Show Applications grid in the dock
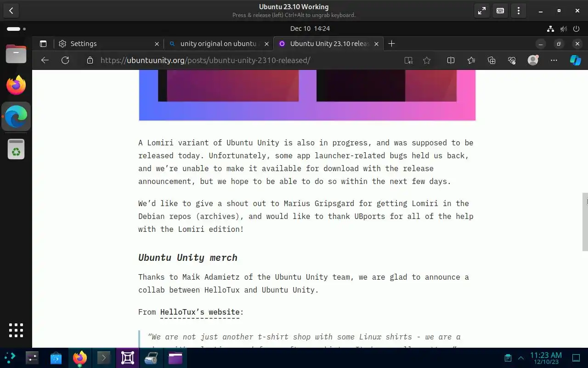588x368 pixels. tap(16, 330)
